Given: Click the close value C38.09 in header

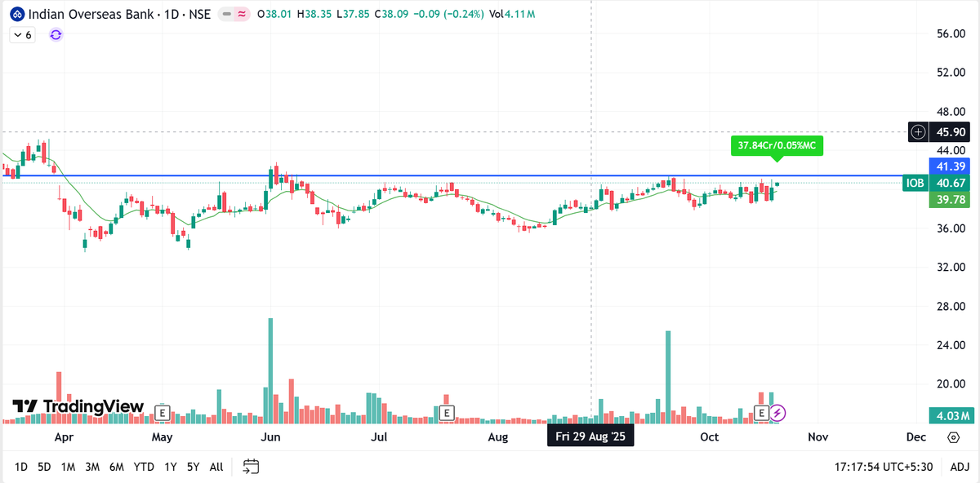Looking at the screenshot, I should (x=391, y=14).
